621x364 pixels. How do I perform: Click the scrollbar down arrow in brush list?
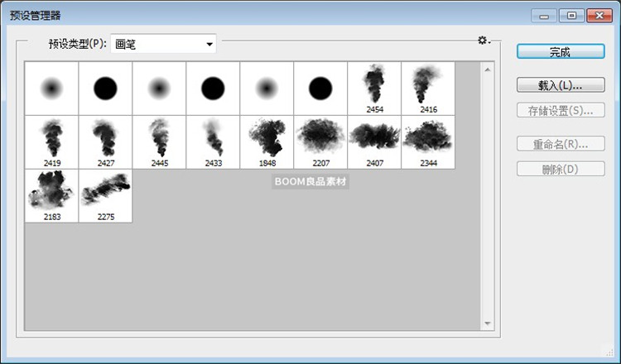pyautogui.click(x=487, y=323)
